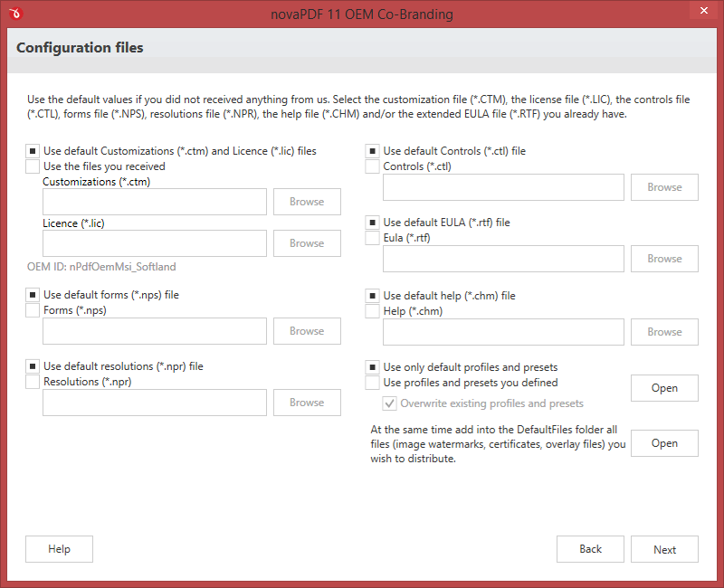
Task: Proceed with the Next button
Action: pyautogui.click(x=664, y=549)
